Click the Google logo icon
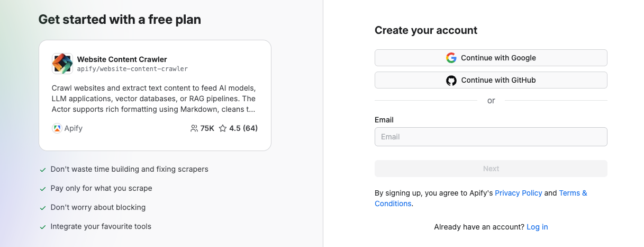Viewport: 644px width, 247px height. coord(451,58)
